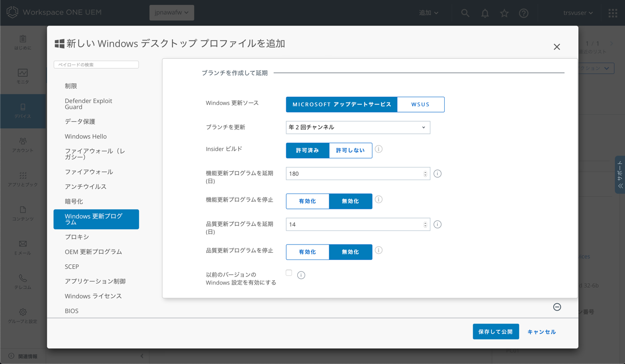Screen dimensions: 625x364
Task: Select BIOS payload
Action: point(71,311)
